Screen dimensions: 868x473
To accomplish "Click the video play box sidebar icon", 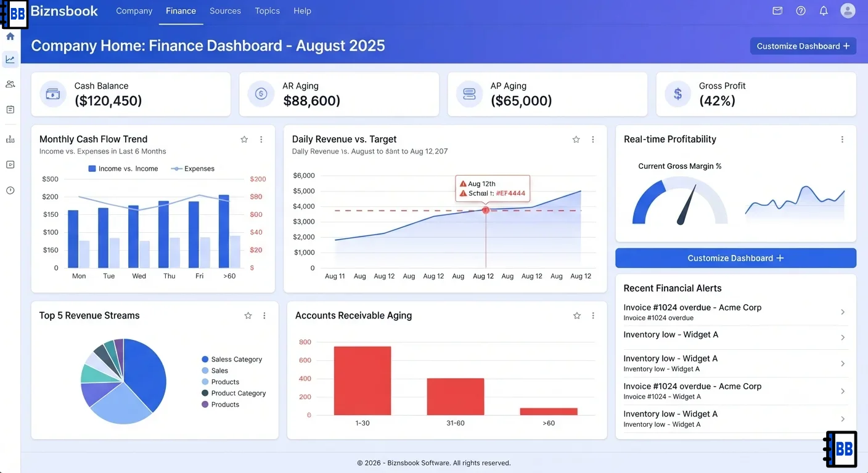I will (10, 164).
